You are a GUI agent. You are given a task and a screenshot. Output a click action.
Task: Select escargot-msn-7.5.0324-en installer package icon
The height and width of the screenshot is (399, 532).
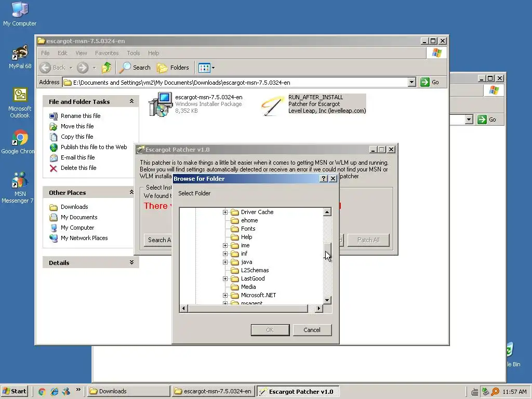tap(161, 104)
